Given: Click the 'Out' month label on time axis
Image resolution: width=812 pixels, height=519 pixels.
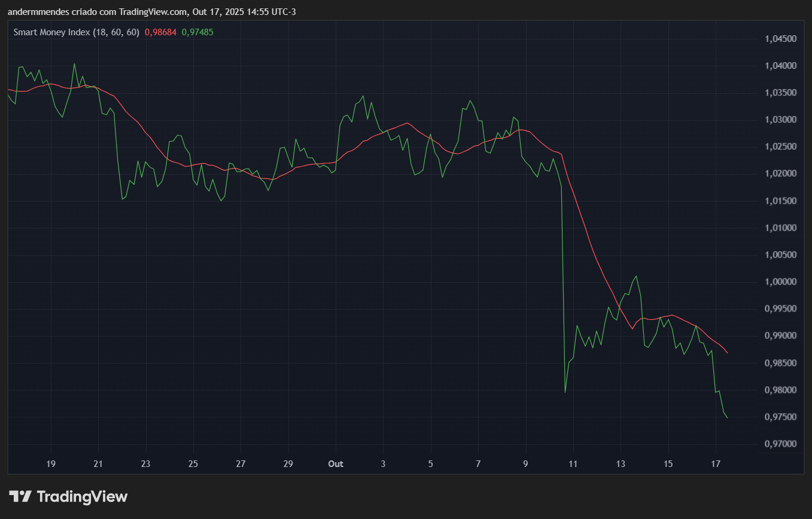Looking at the screenshot, I should pos(336,463).
